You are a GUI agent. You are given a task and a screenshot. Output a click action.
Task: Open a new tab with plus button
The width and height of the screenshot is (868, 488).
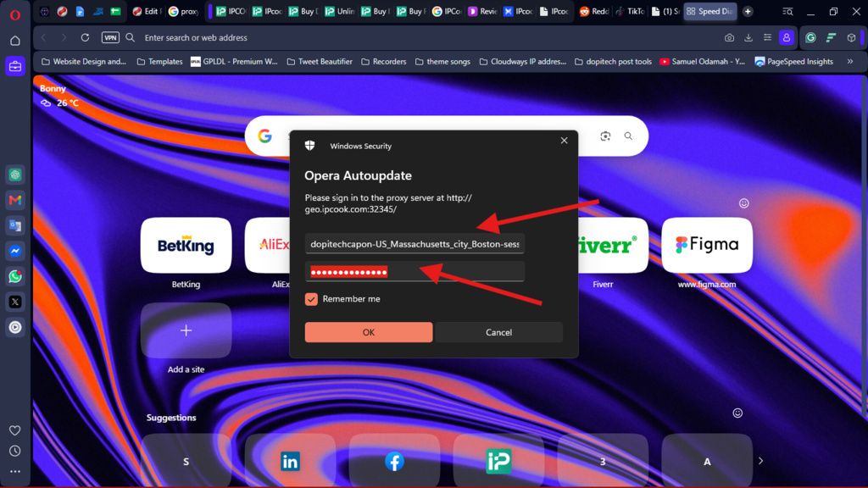pyautogui.click(x=748, y=11)
